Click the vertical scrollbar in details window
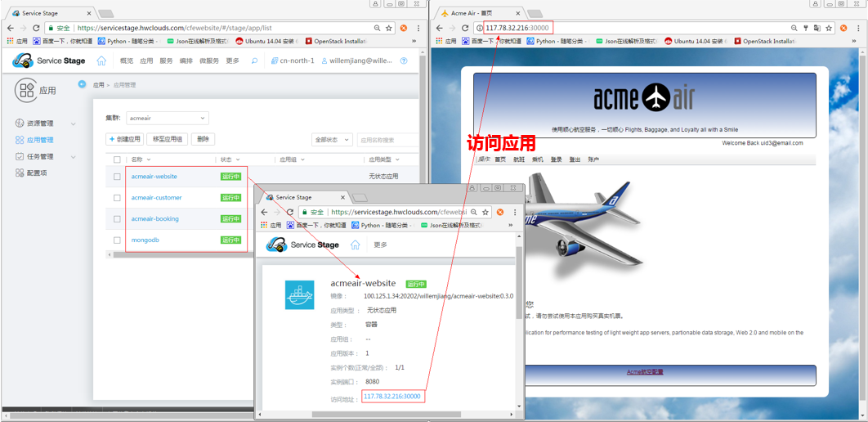868x422 pixels. coord(519,327)
